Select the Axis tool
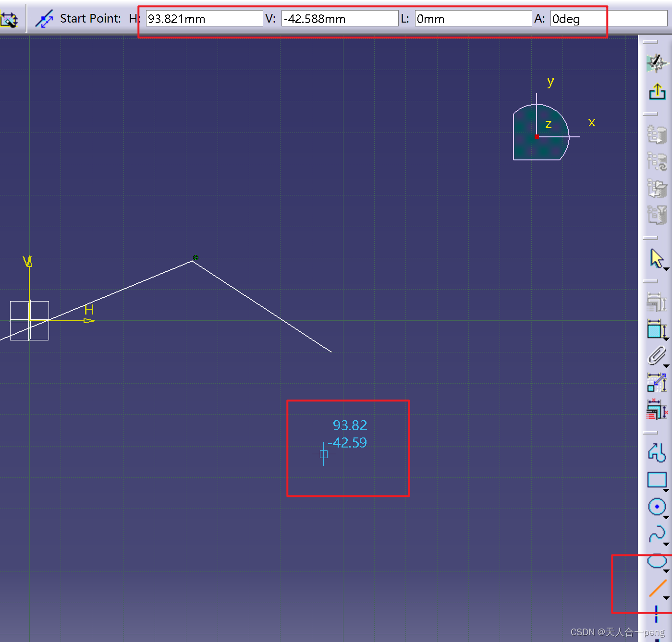Viewport: 672px width, 642px height. click(656, 614)
